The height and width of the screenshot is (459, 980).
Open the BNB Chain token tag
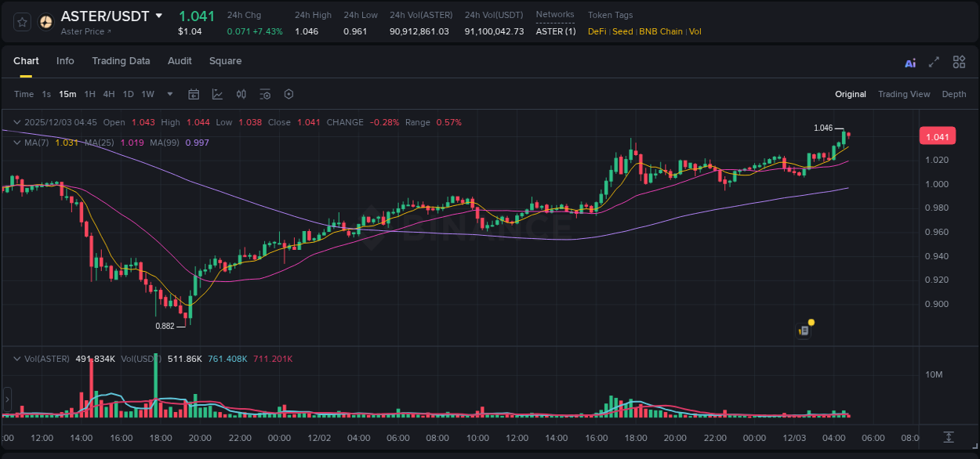click(x=660, y=31)
